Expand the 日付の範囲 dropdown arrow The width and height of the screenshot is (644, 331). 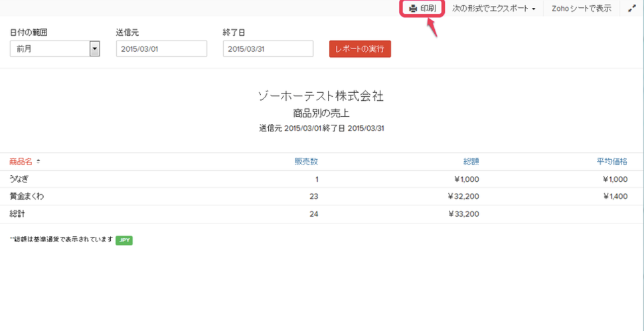tap(94, 49)
